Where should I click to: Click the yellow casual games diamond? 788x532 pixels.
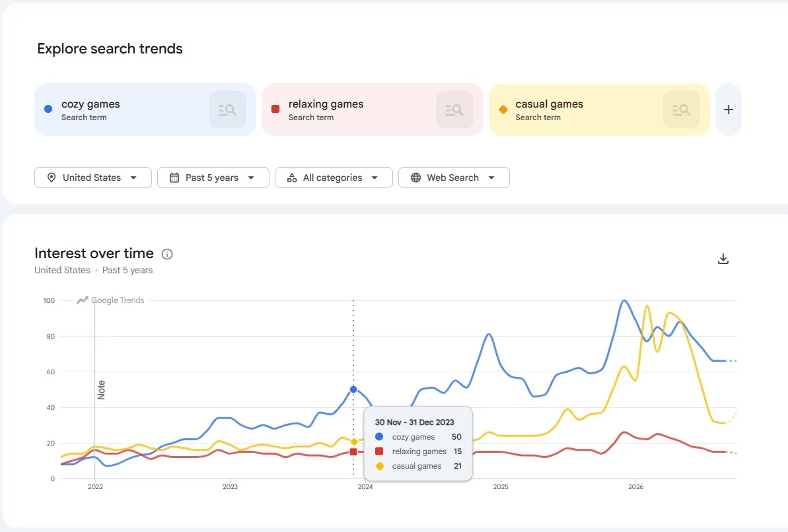[503, 110]
